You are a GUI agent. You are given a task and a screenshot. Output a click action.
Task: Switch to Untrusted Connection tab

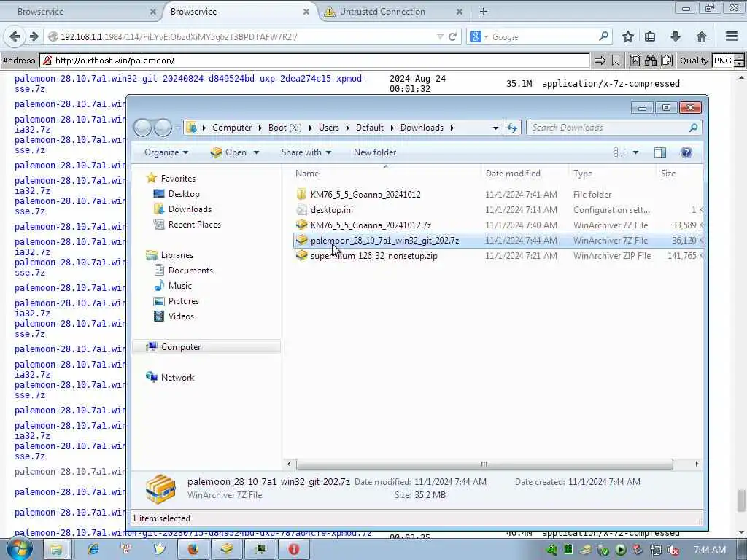(x=393, y=12)
